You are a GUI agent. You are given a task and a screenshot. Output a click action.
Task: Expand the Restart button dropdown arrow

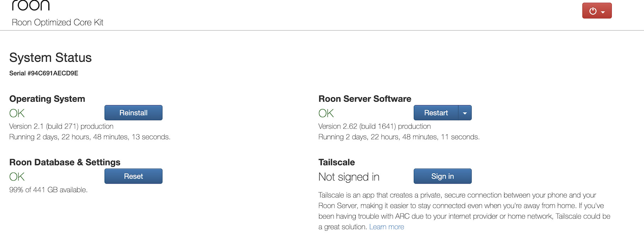[x=465, y=113]
